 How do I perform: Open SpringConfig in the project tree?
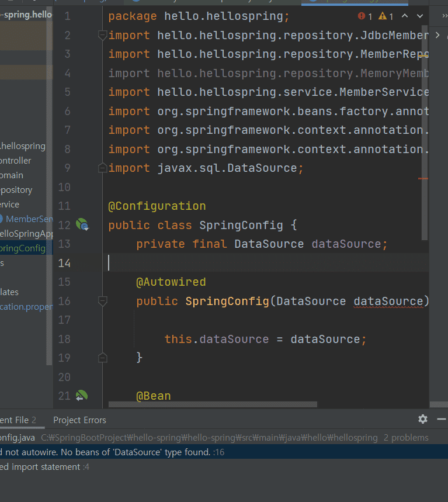23,248
